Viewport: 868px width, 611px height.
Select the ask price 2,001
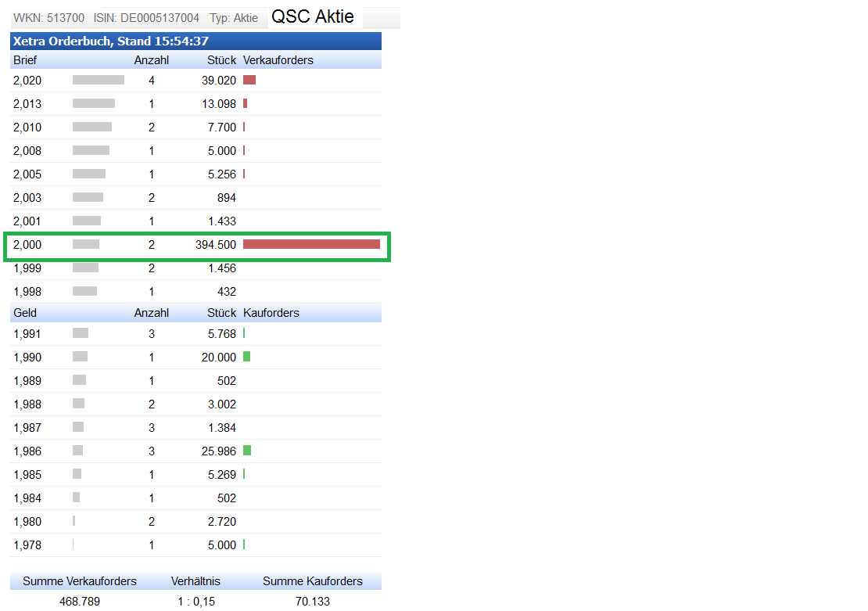27,221
